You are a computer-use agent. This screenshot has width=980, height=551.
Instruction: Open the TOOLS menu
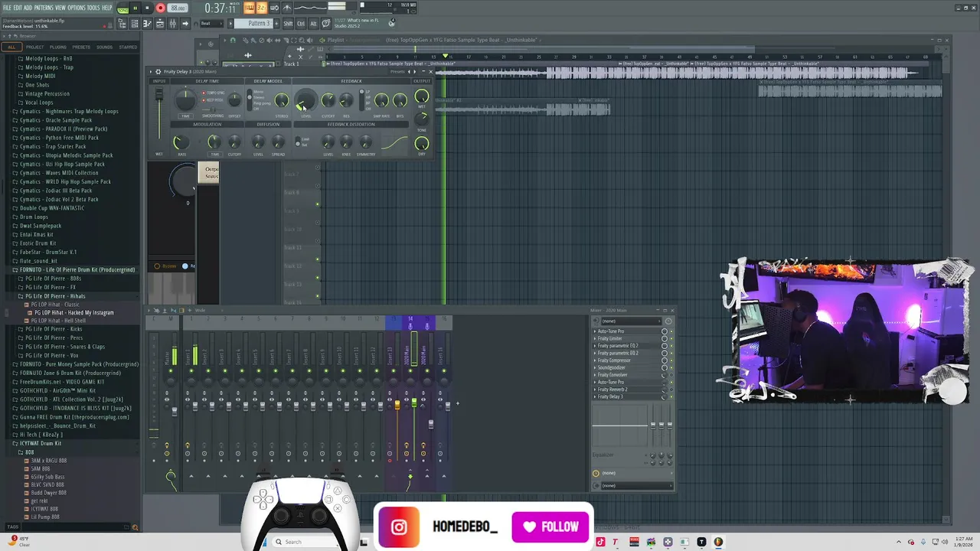click(93, 8)
